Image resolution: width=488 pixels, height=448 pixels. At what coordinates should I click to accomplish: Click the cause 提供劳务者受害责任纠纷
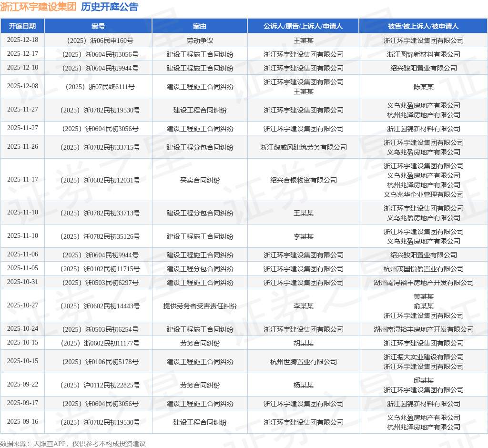coord(200,306)
